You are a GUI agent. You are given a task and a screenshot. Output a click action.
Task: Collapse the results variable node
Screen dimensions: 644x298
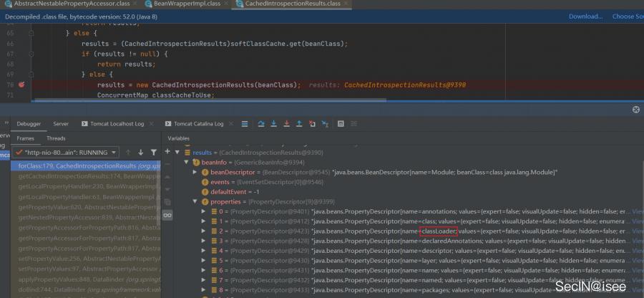tap(177, 153)
